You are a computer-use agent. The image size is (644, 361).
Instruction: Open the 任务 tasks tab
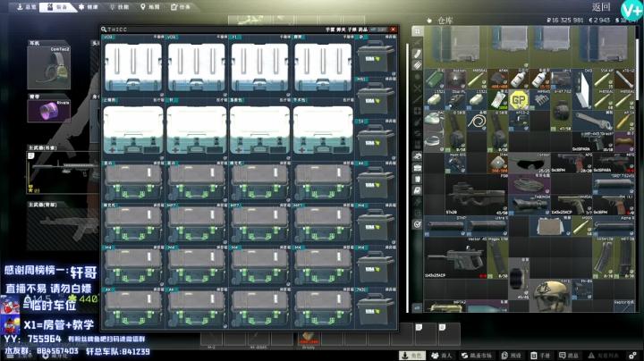pyautogui.click(x=181, y=7)
